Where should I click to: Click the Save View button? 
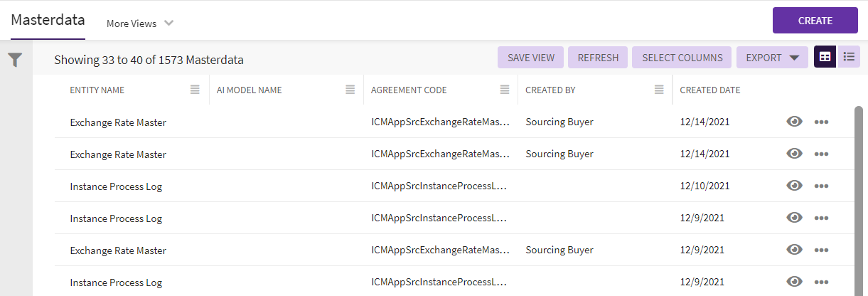coord(530,58)
